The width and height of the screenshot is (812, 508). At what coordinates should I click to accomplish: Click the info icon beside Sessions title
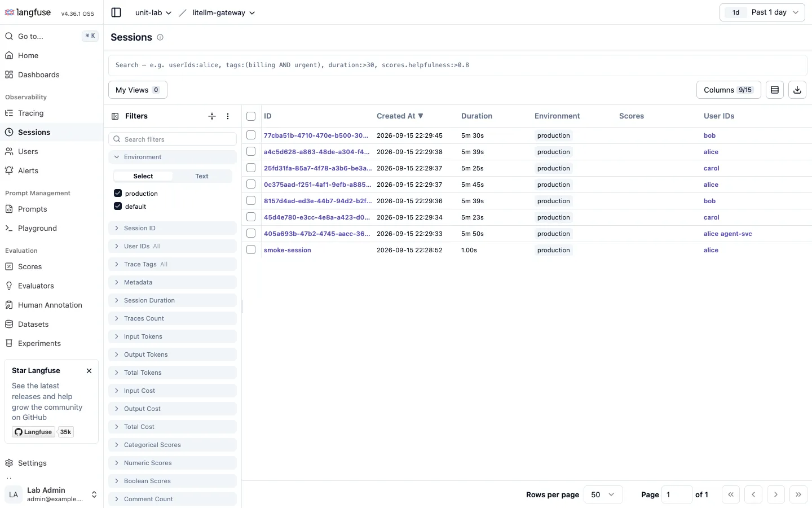(160, 37)
